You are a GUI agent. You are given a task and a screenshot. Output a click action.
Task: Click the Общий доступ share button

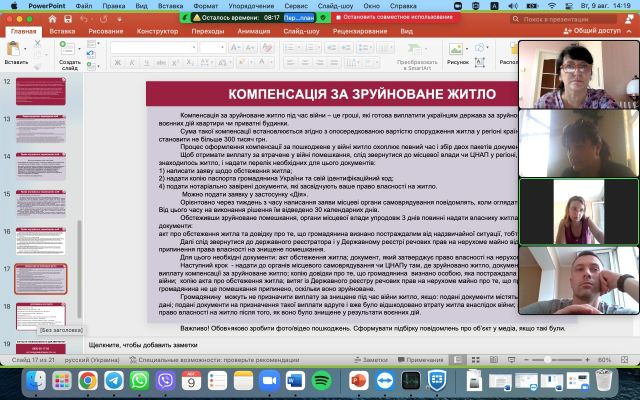pyautogui.click(x=592, y=31)
